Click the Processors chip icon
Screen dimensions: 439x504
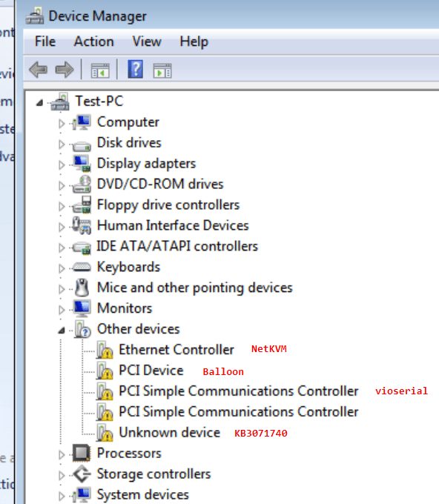pos(82,453)
